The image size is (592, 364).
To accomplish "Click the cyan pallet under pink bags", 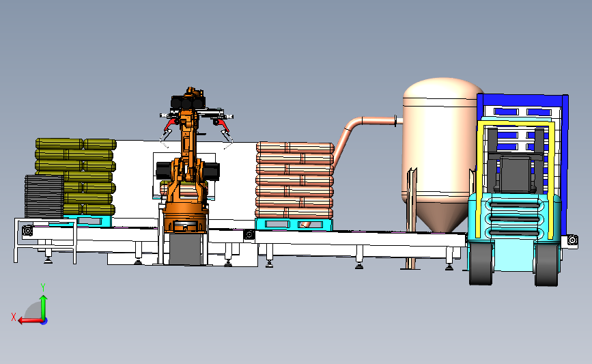I will (294, 224).
